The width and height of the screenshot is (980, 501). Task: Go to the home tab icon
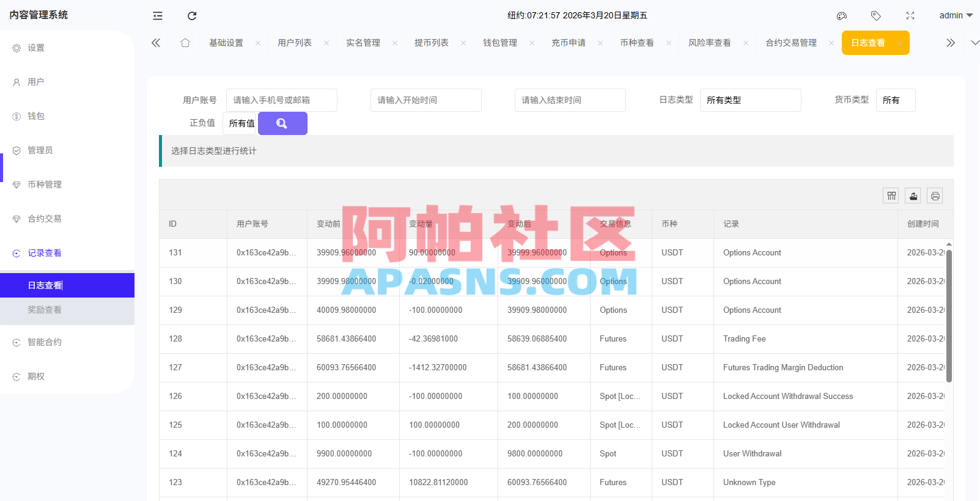[185, 43]
